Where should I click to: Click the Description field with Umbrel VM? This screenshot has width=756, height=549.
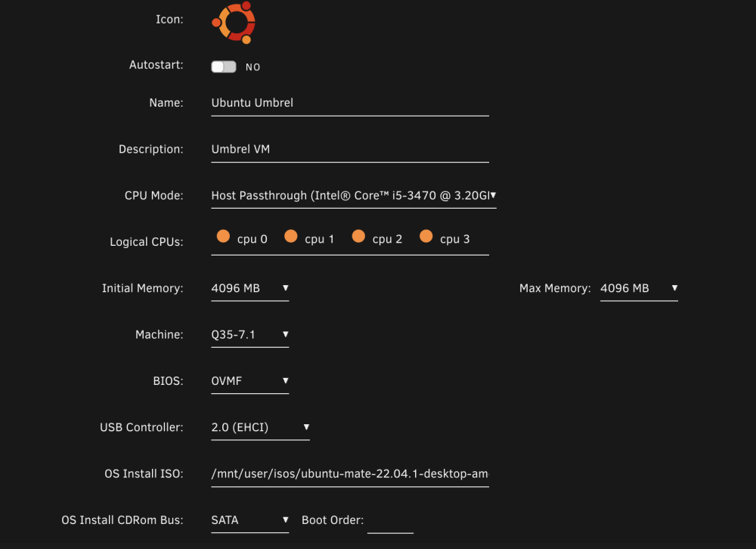coord(350,150)
